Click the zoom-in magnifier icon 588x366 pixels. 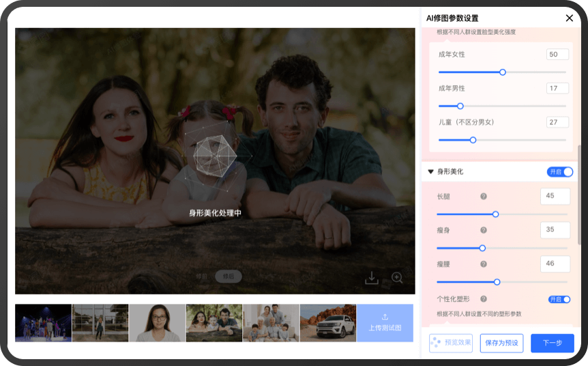click(x=397, y=278)
